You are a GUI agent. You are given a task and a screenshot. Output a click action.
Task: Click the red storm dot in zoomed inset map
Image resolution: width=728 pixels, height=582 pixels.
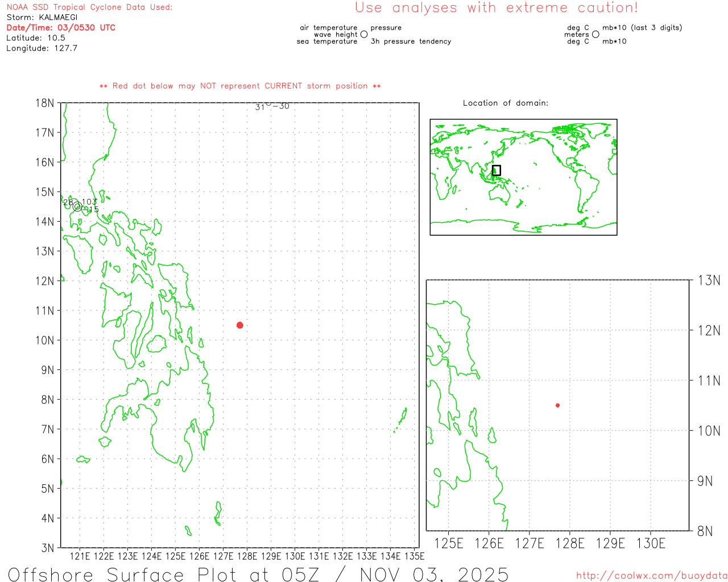(557, 405)
